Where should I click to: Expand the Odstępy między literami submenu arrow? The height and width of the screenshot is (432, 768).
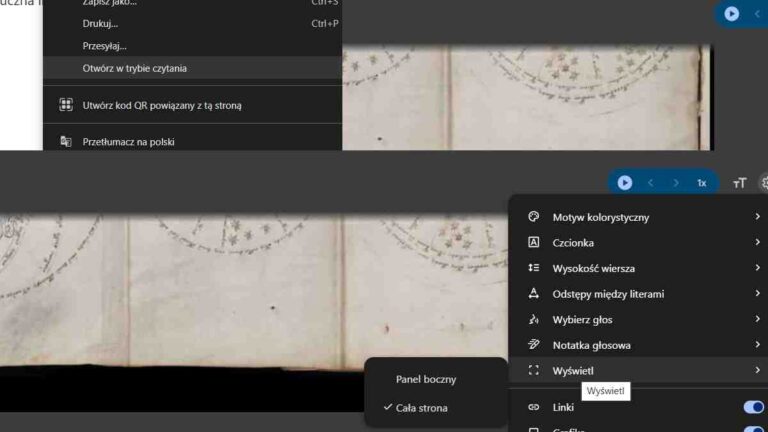757,294
